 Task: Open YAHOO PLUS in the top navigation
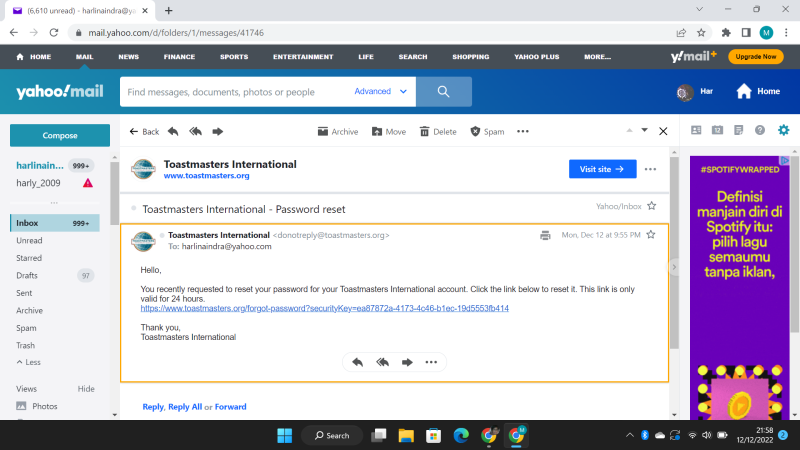536,57
